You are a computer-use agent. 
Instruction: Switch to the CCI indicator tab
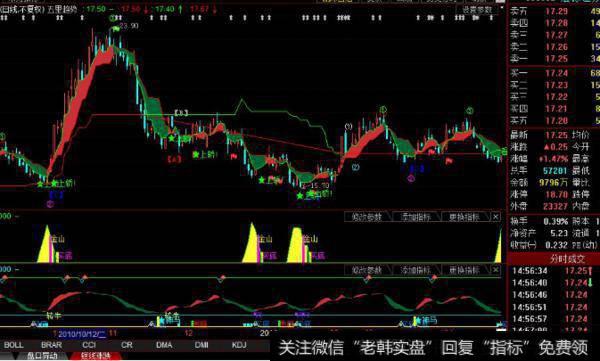pyautogui.click(x=89, y=345)
